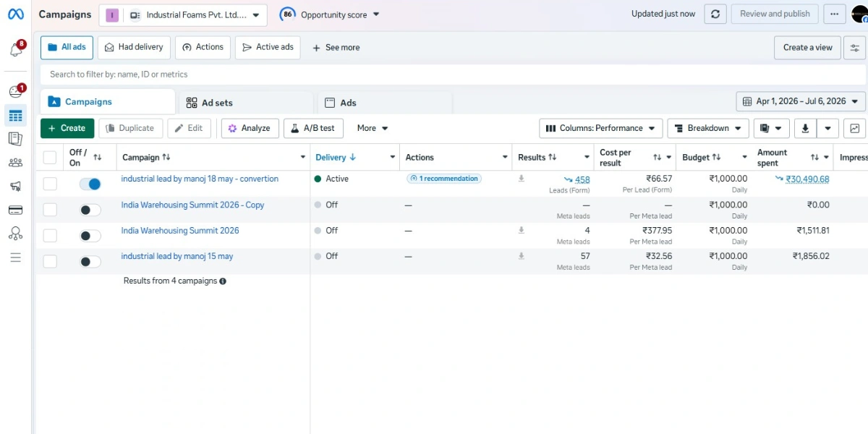Open the view filter settings sliders icon
Viewport: 868px width, 434px height.
coord(855,48)
